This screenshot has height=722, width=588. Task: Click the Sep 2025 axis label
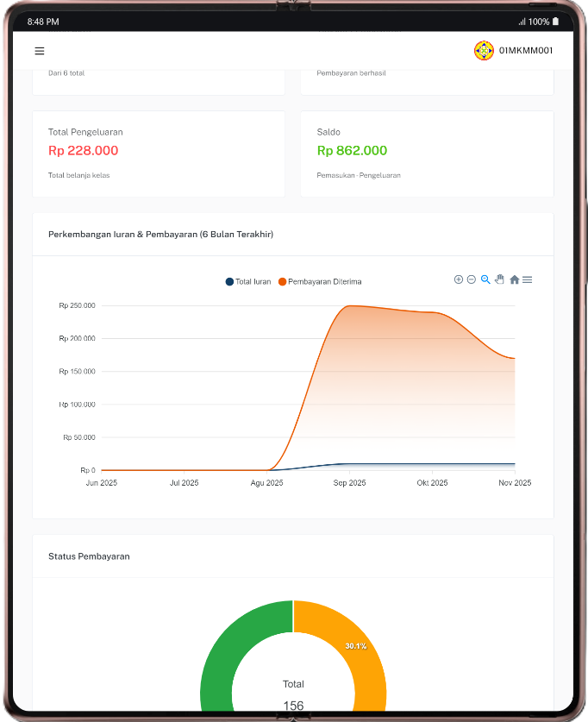pos(350,483)
